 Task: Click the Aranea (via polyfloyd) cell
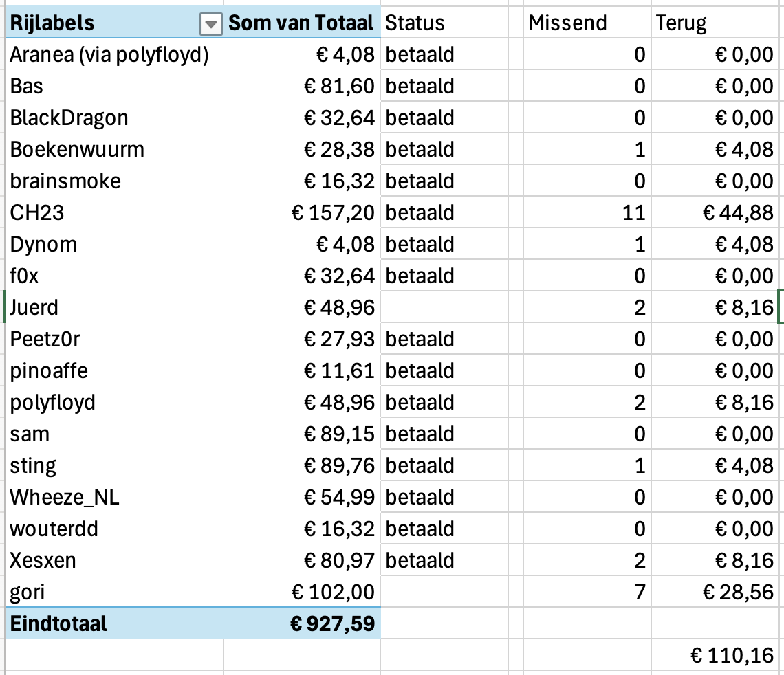point(110,55)
